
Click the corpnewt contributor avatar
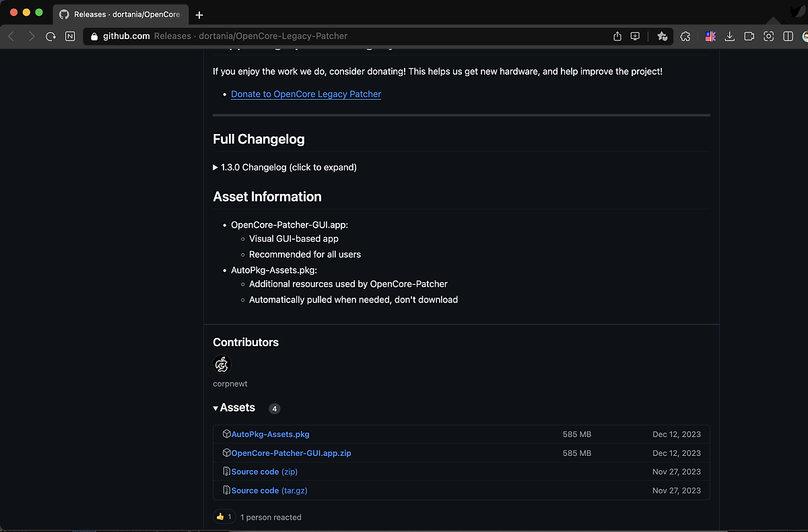tap(222, 364)
